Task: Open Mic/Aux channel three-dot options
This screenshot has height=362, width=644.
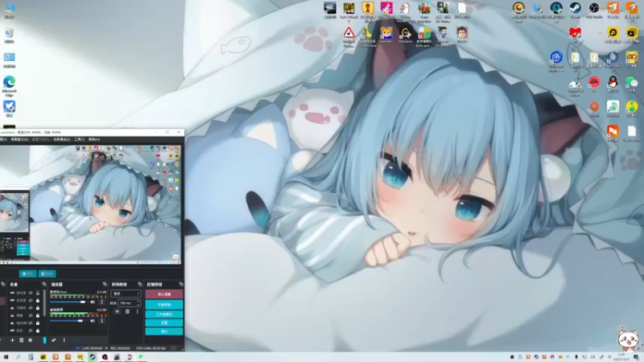Action: point(102,302)
